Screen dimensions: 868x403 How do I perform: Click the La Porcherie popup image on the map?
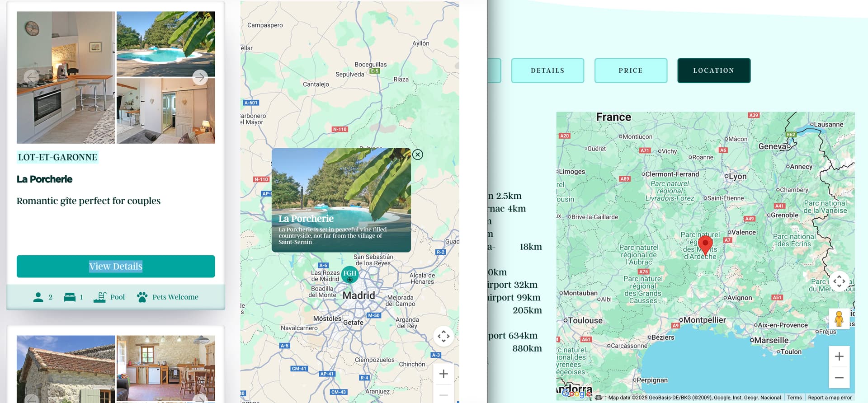click(341, 200)
